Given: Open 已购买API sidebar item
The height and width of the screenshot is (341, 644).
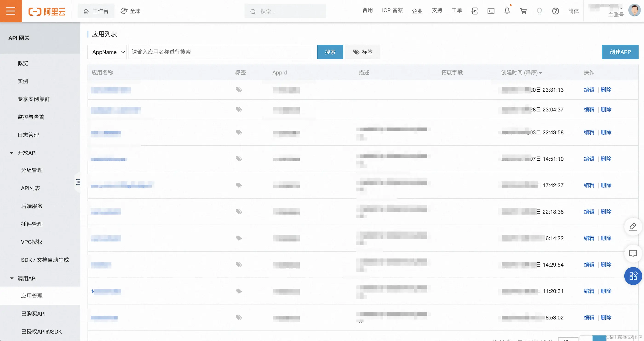Looking at the screenshot, I should [34, 314].
